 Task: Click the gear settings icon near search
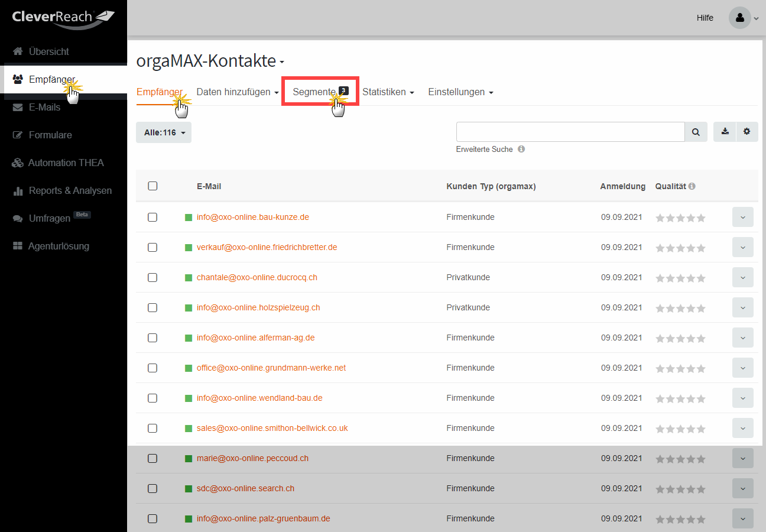coord(747,132)
